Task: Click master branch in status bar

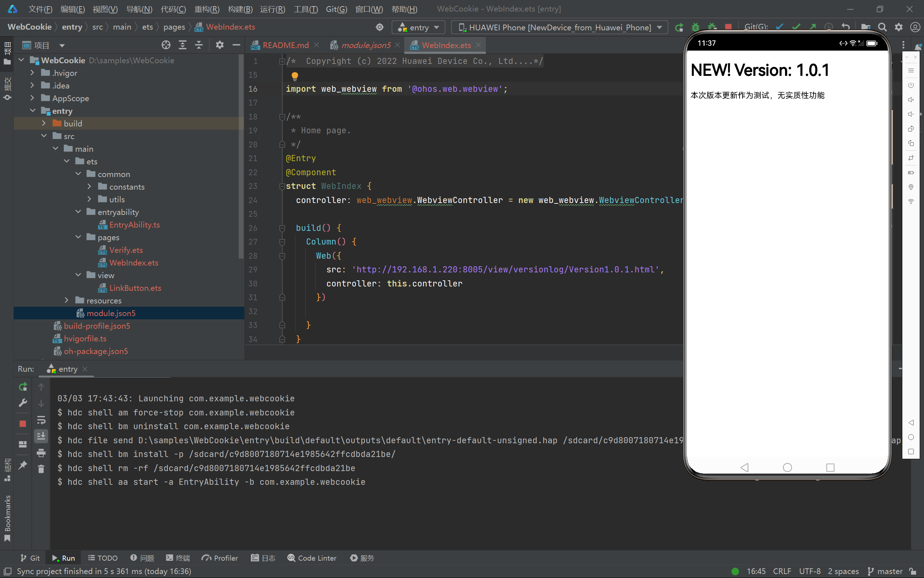Action: click(x=885, y=571)
